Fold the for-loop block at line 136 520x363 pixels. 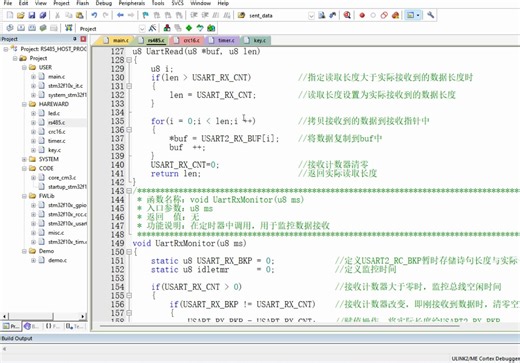tap(129, 130)
